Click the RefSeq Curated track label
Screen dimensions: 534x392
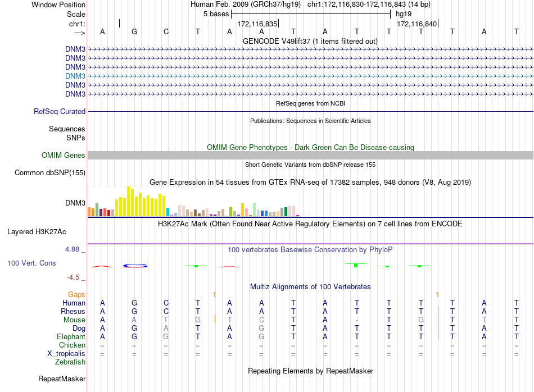click(x=60, y=111)
